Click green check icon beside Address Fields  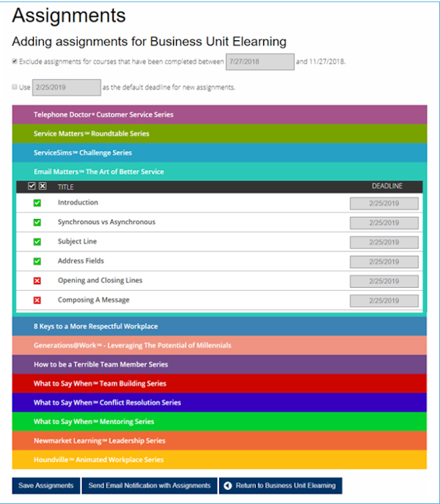[x=37, y=261]
